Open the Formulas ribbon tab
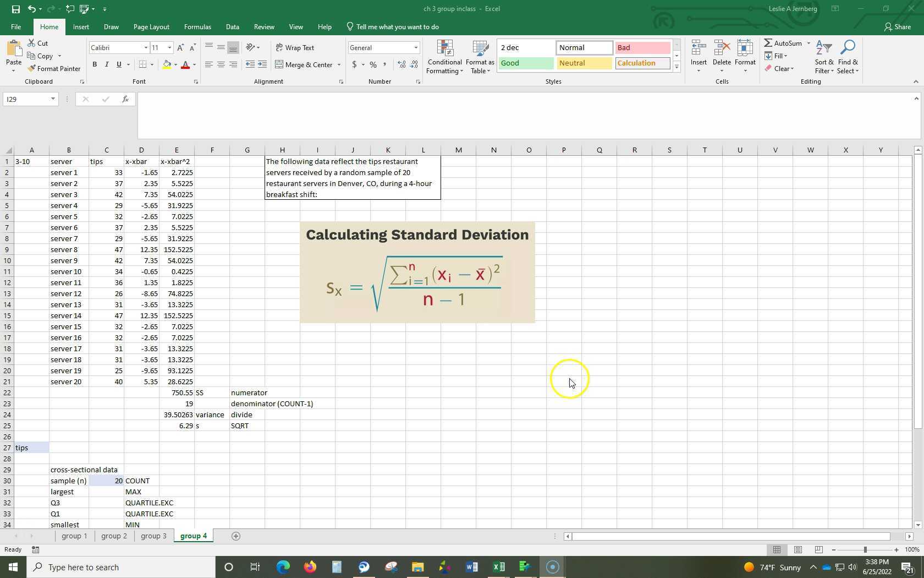This screenshot has width=924, height=578. click(x=197, y=27)
